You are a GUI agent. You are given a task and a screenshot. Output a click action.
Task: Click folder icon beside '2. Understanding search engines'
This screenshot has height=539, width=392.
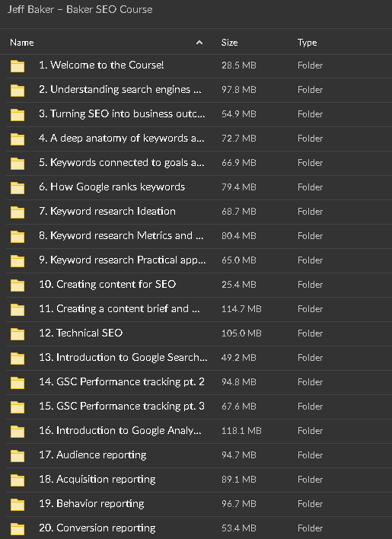(x=18, y=91)
